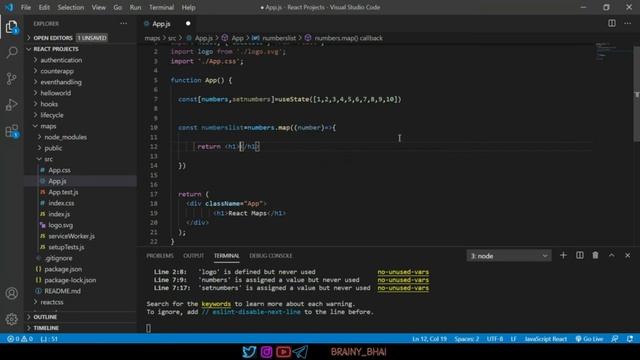640x360 pixels.
Task: Split the terminal panel
Action: tap(580, 256)
